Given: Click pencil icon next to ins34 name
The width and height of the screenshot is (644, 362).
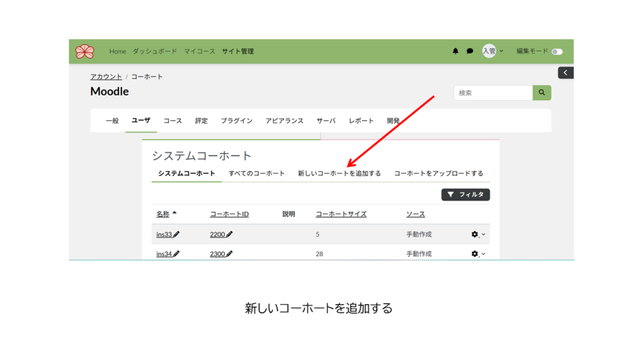Looking at the screenshot, I should pos(177,254).
